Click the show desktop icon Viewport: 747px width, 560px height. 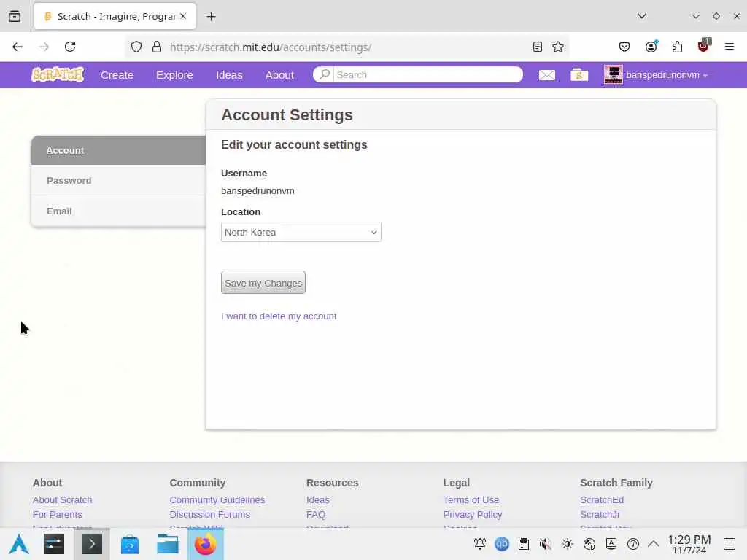(729, 544)
